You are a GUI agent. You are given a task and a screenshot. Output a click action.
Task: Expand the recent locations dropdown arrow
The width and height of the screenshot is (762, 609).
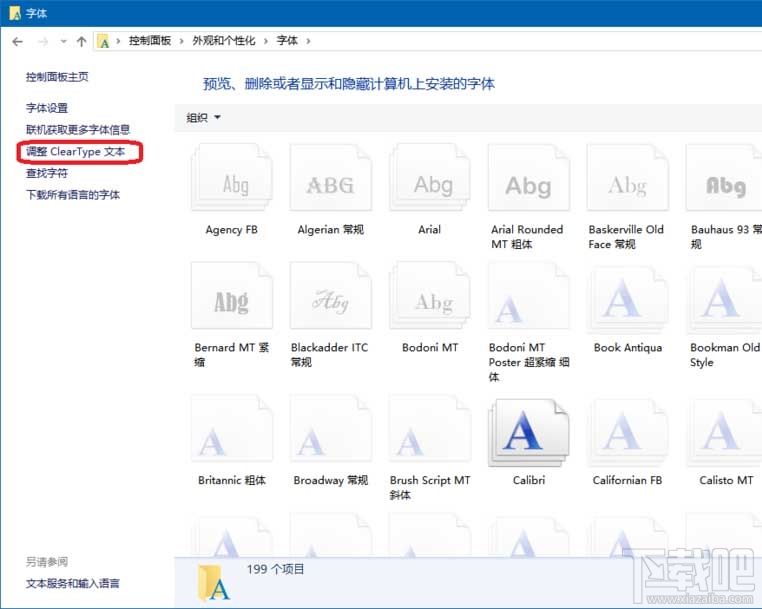pos(63,41)
